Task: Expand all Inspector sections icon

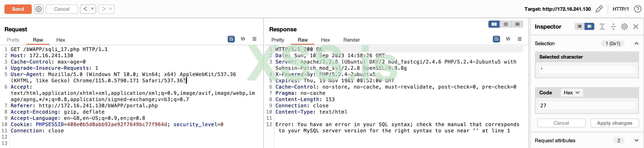Action: click(x=602, y=27)
